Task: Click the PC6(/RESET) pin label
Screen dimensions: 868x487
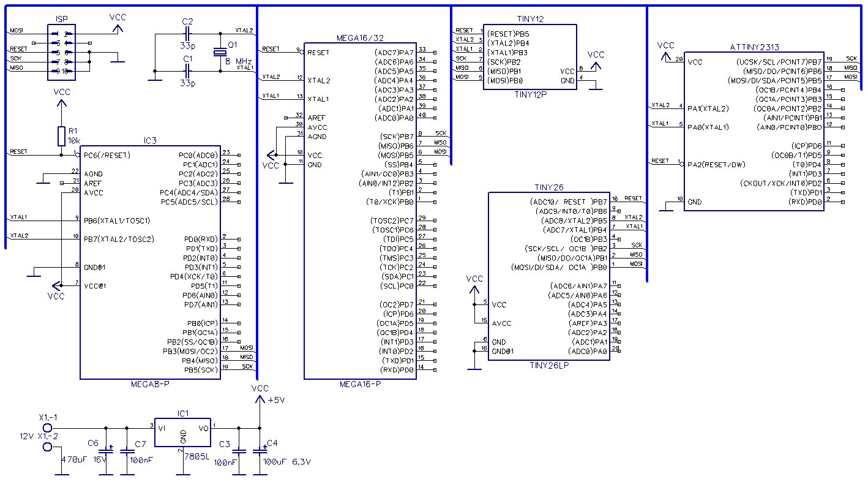Action: pos(107,156)
